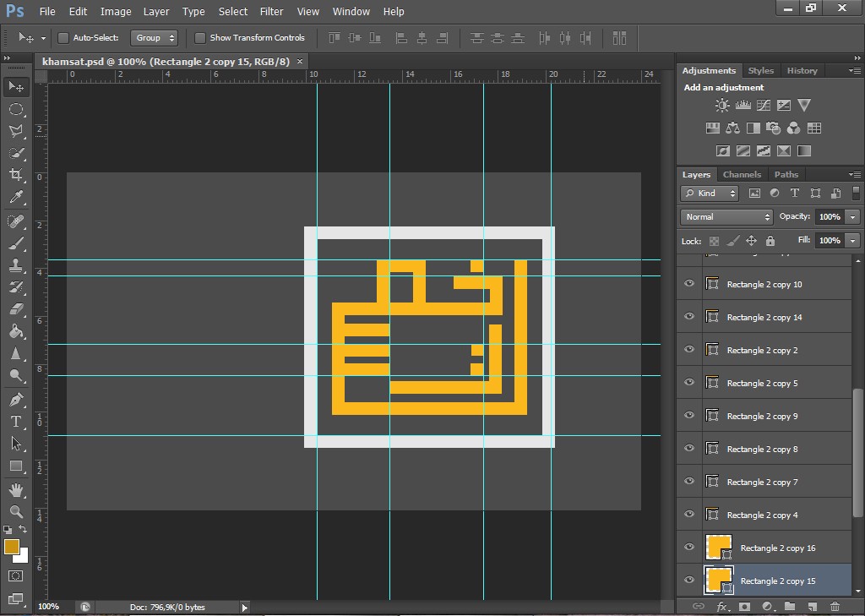Select the Horizontal Type tool
This screenshot has height=616, width=865.
pos(16,422)
